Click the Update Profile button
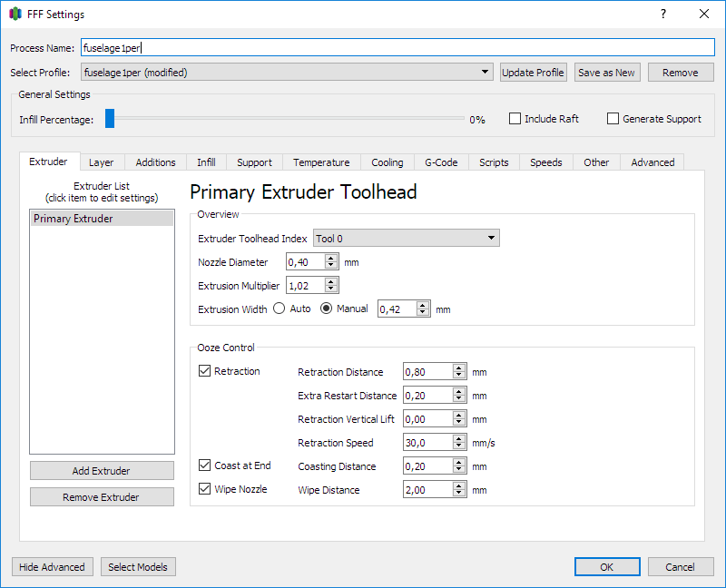 click(534, 73)
